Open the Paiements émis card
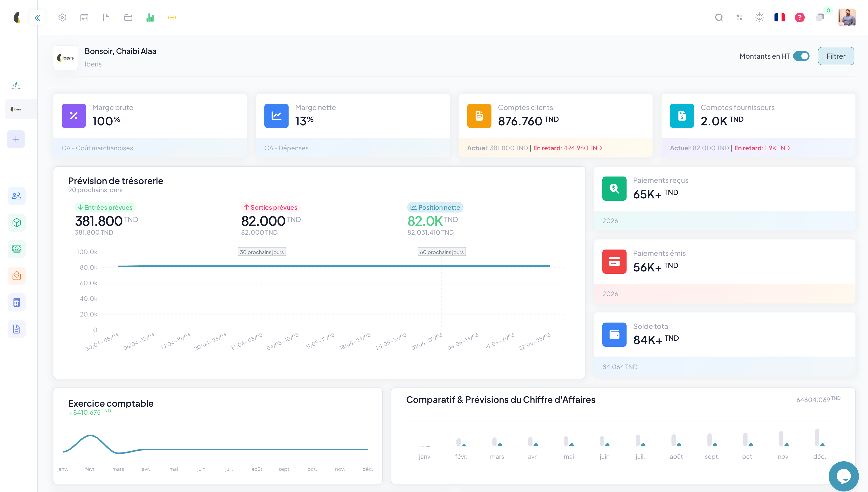 (725, 271)
